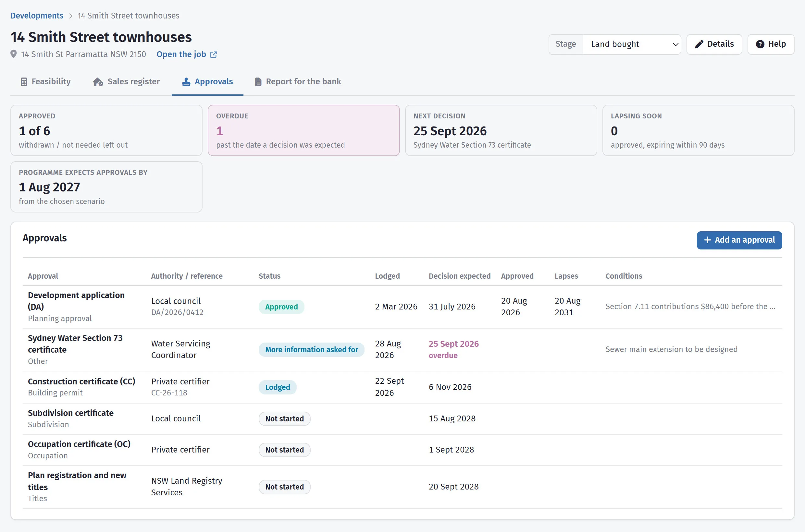
Task: Click the Approved status badge
Action: click(x=281, y=307)
